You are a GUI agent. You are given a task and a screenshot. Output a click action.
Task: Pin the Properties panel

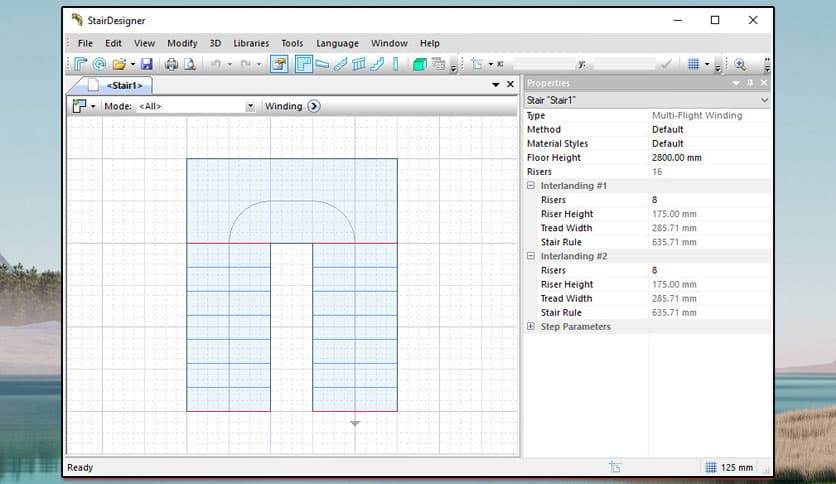[x=750, y=83]
